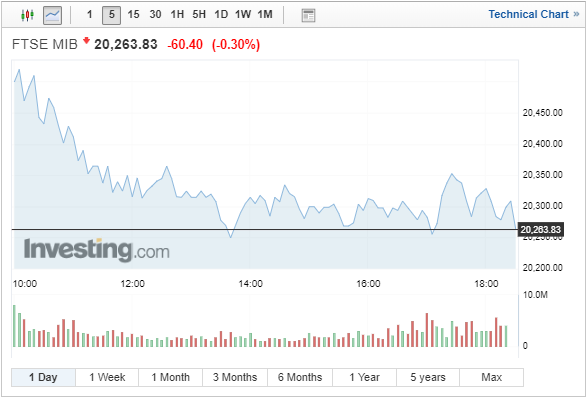This screenshot has width=587, height=399.
Task: Click the 20,200.00 axis label
Action: [542, 268]
